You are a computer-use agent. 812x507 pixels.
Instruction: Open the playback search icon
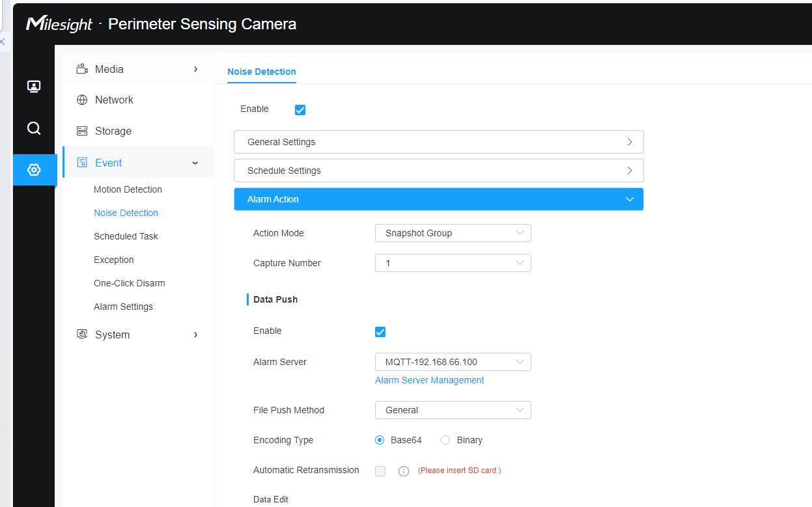34,128
